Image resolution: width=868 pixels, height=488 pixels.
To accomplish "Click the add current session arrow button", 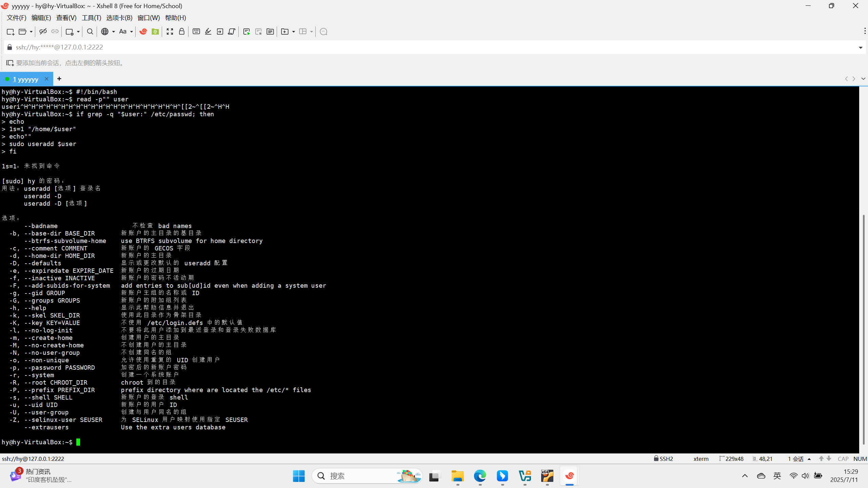I will (10, 63).
